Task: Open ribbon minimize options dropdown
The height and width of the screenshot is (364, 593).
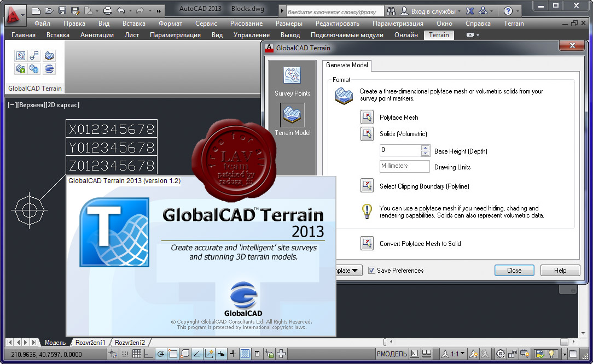Action: point(478,35)
